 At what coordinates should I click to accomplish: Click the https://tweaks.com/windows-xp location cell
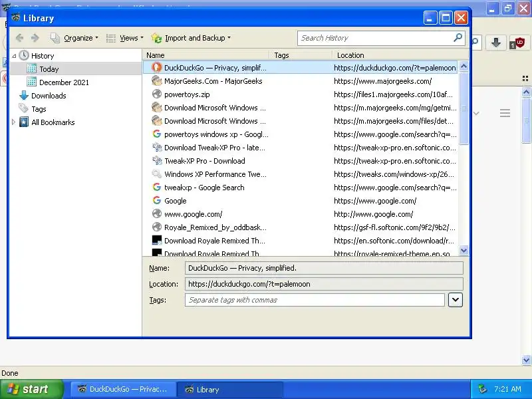pos(394,174)
